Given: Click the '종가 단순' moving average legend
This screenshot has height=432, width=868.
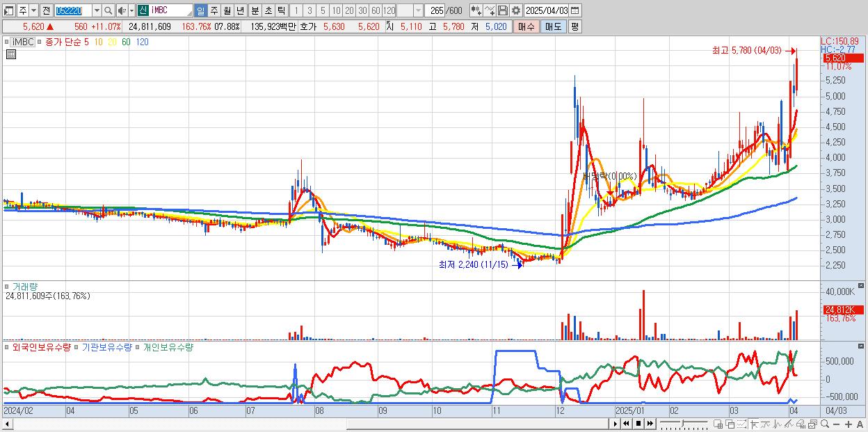Looking at the screenshot, I should [x=62, y=42].
